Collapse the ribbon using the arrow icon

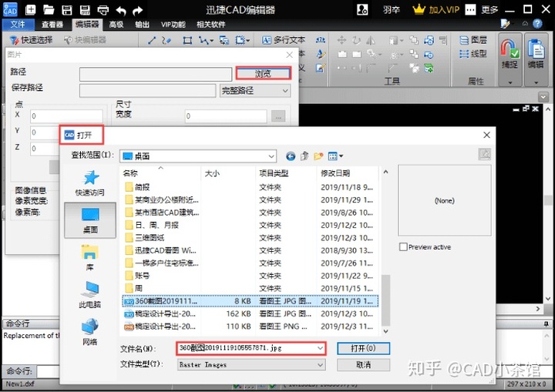(525, 24)
